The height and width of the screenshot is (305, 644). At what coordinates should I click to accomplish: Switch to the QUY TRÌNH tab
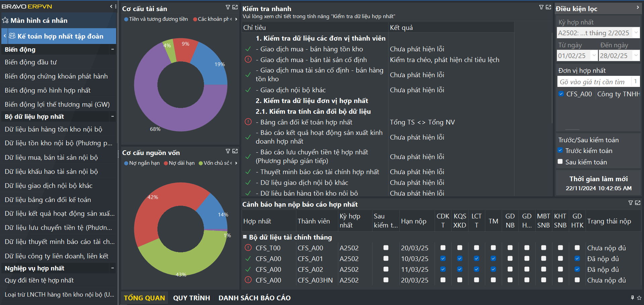pos(191,298)
